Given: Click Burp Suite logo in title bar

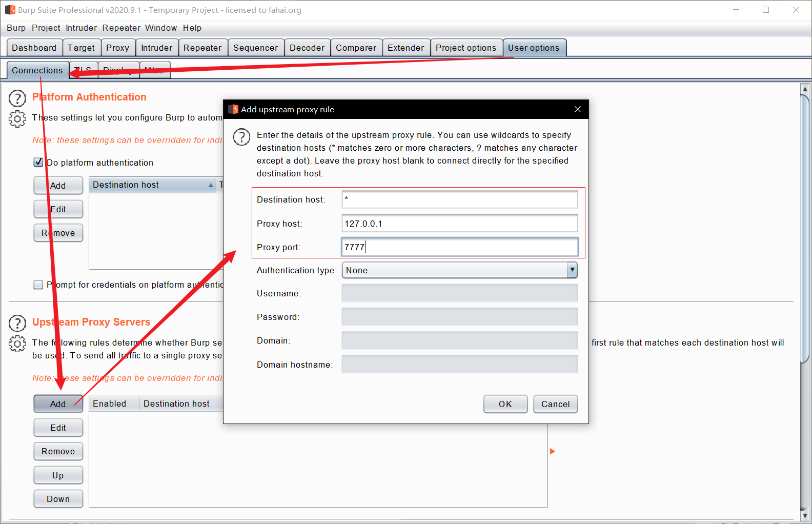Looking at the screenshot, I should click(10, 10).
